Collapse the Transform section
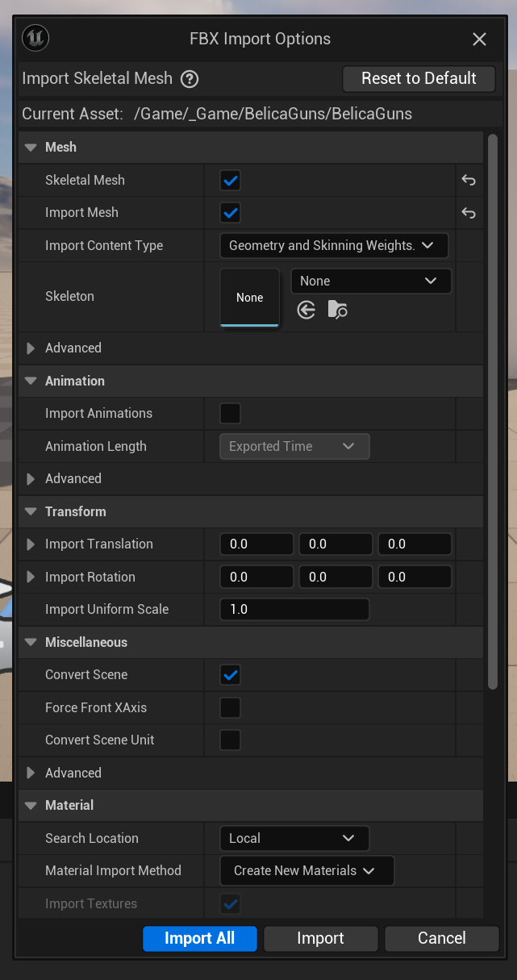 31,512
